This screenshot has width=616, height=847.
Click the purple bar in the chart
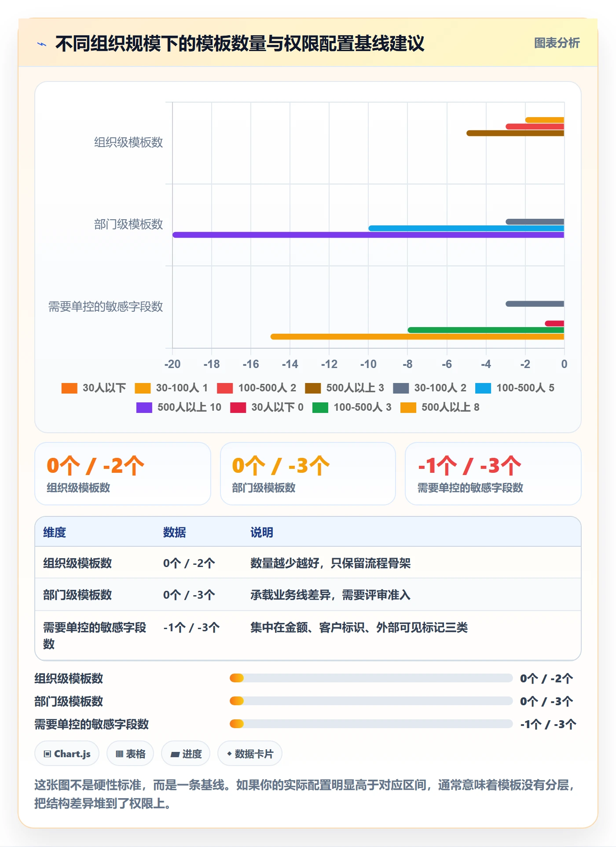click(368, 235)
